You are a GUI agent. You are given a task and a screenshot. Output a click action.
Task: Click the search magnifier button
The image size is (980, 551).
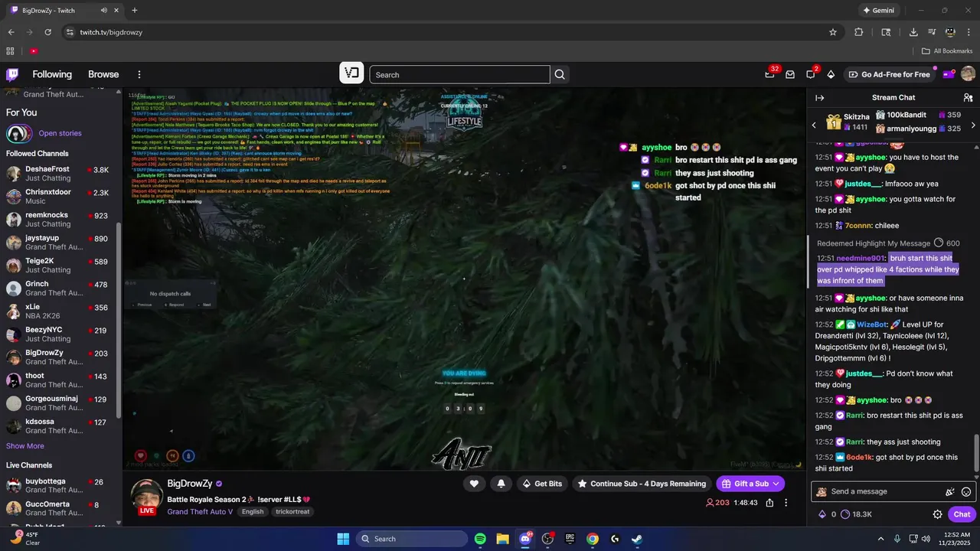[x=560, y=74]
